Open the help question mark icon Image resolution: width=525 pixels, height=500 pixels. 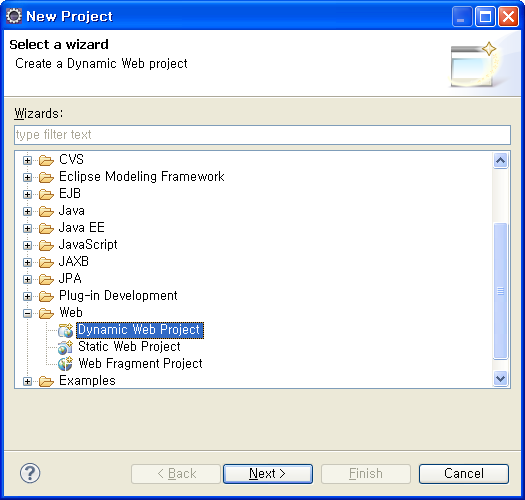pos(30,473)
